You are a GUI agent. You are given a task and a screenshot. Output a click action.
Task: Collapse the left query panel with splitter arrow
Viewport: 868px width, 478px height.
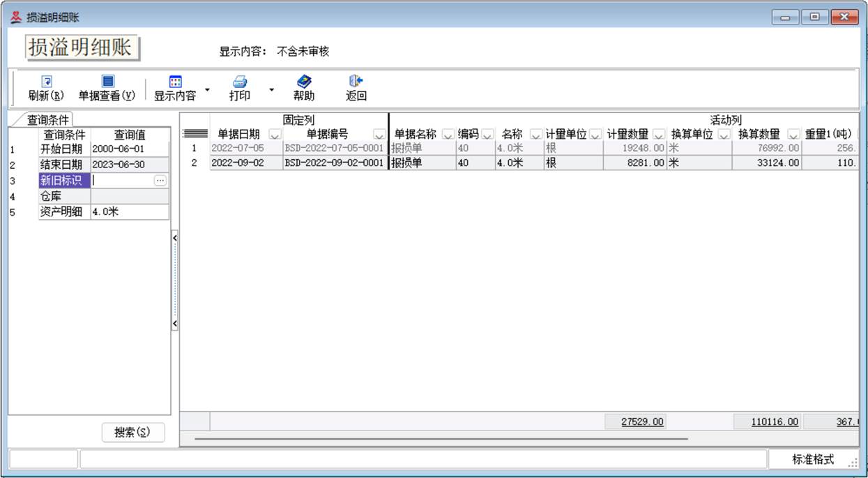[174, 238]
